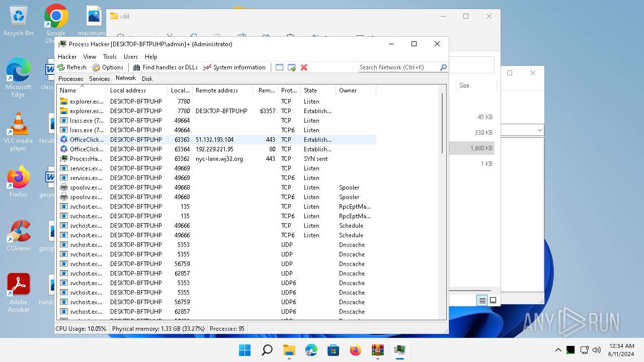Select the ProcessHacker SYN sent row
The height and width of the screenshot is (362, 644).
tap(217, 159)
